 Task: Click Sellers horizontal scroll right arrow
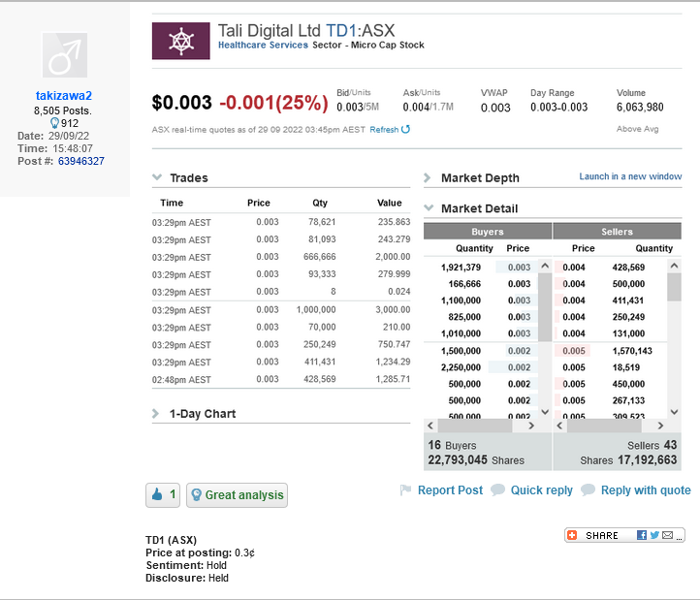[x=660, y=426]
